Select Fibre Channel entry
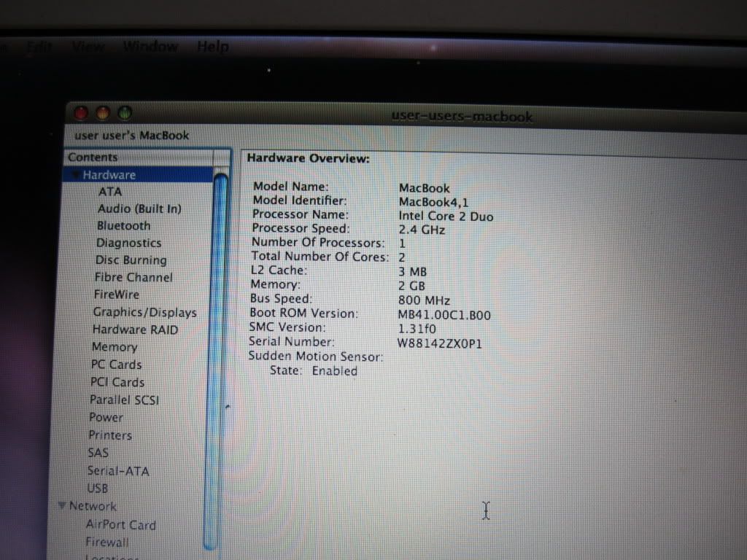 [x=133, y=277]
